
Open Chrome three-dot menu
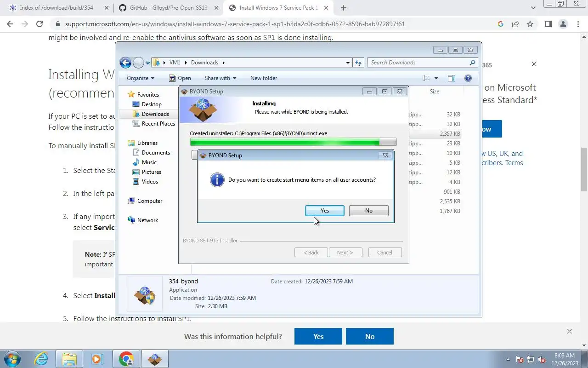click(x=577, y=24)
